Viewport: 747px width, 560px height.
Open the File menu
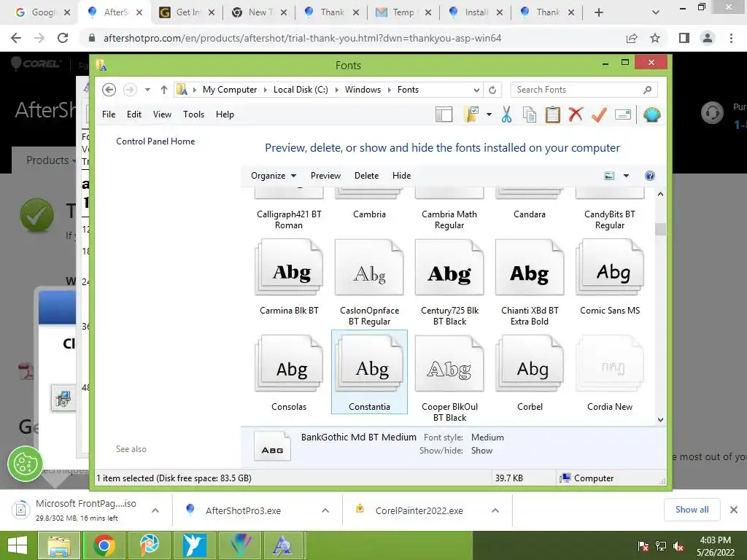tap(109, 114)
